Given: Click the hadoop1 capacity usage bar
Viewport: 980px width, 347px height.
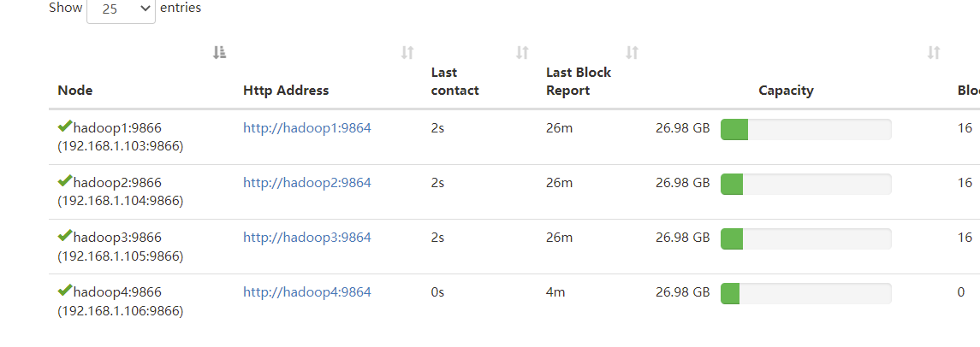Looking at the screenshot, I should [x=805, y=130].
